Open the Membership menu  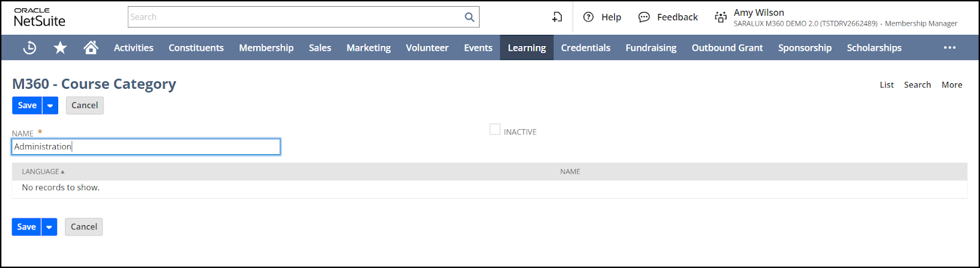point(266,48)
